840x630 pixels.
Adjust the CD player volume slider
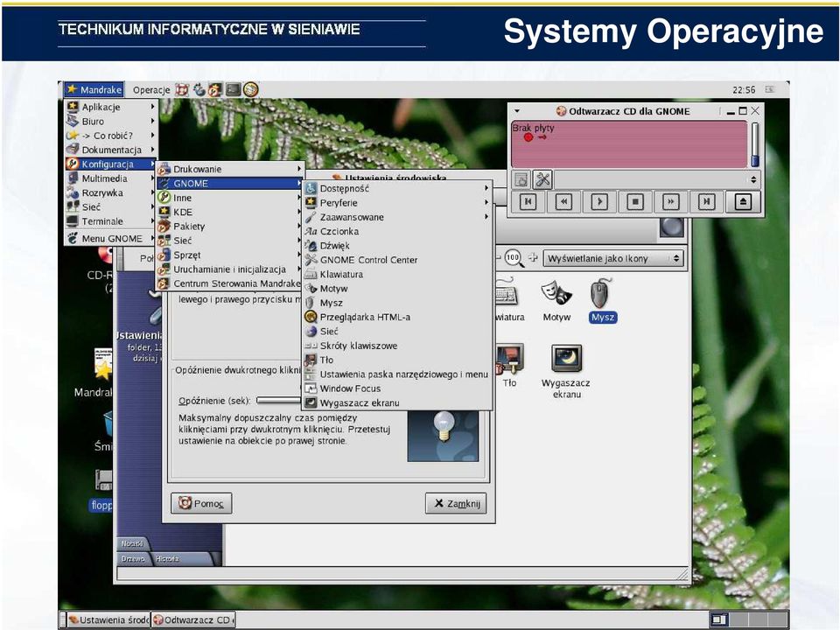point(755,144)
